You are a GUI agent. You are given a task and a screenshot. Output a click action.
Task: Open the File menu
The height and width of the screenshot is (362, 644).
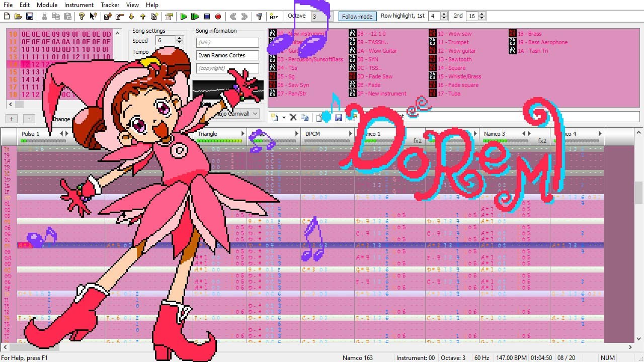pyautogui.click(x=8, y=5)
